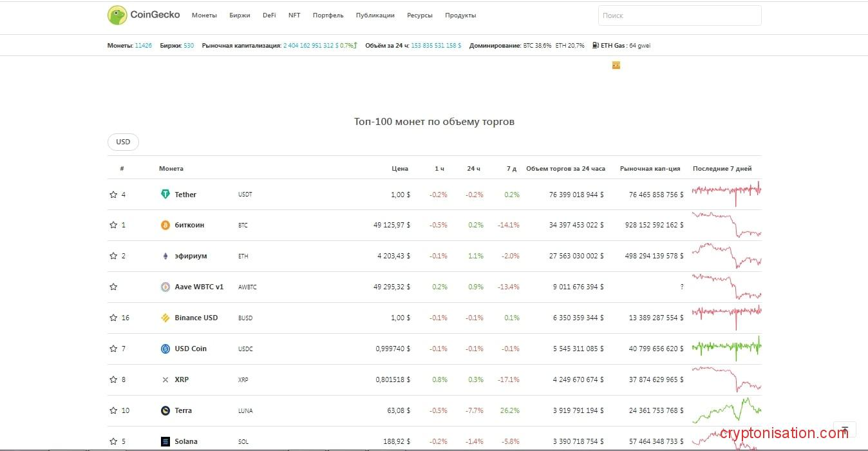Open the DeFi menu item

click(269, 15)
